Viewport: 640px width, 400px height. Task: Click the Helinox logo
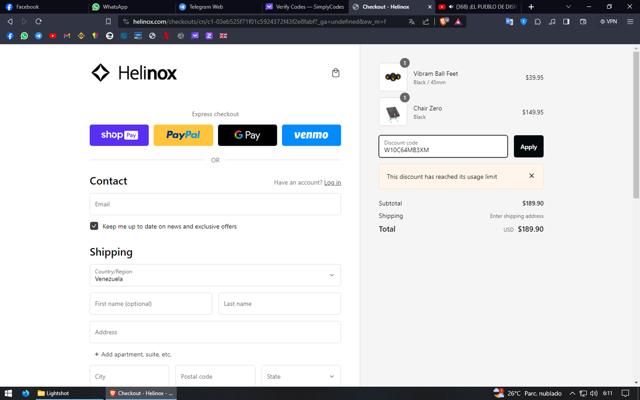click(134, 73)
